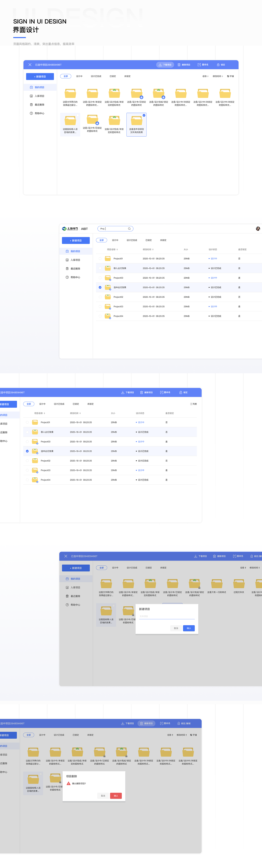
Task: Click 锁定/解锁 on the 项目删除 dialog screen
Action: pyautogui.click(x=184, y=723)
